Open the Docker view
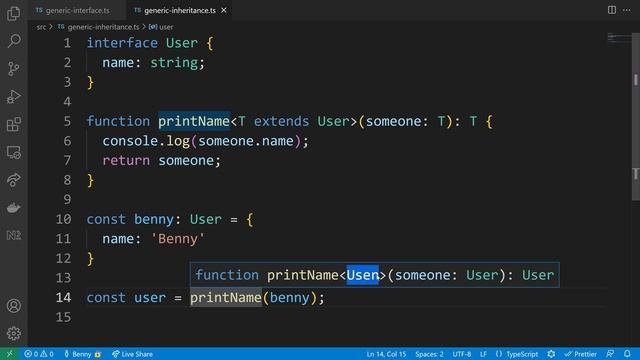The image size is (640, 360). [x=13, y=208]
